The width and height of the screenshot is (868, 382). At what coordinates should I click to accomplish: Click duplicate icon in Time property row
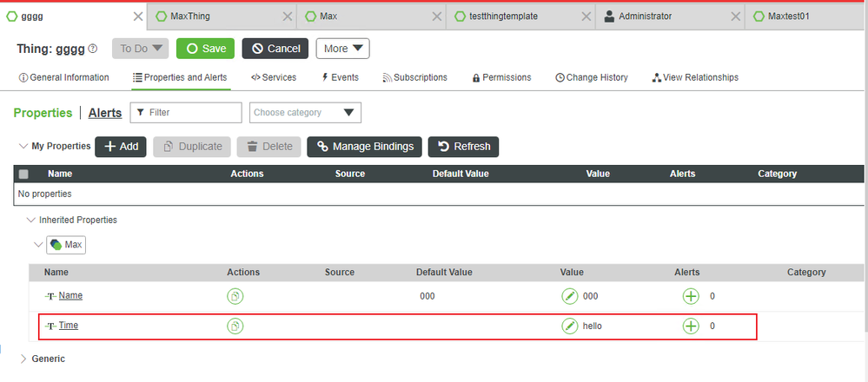[x=235, y=326]
